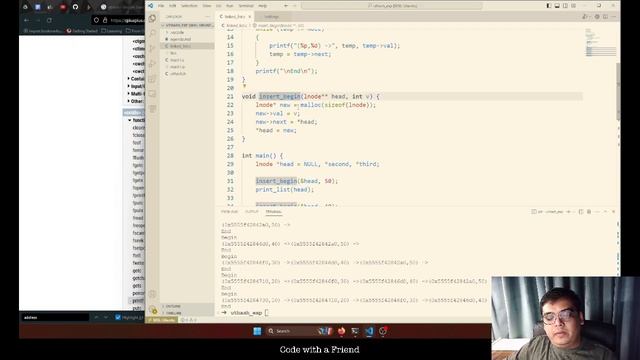Screen dimensions: 640x360
Task: Toggle the secondary side bar layout icon
Action: click(565, 6)
